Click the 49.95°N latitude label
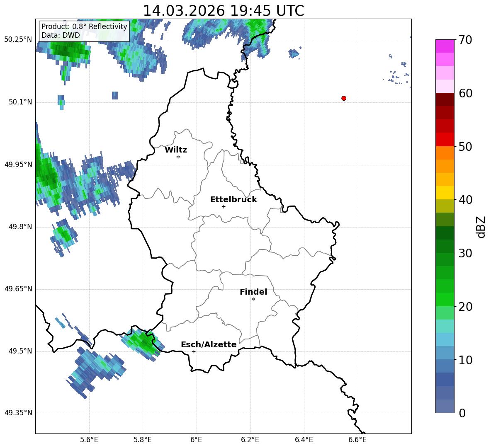 click(18, 165)
